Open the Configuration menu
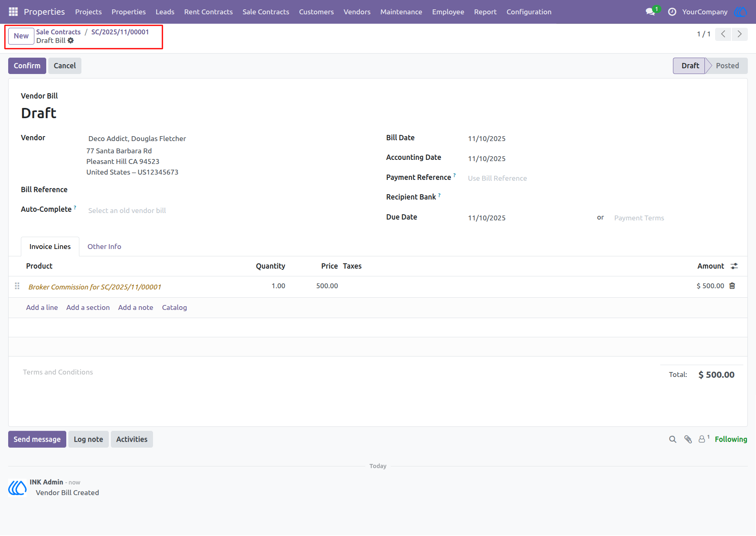The image size is (756, 536). point(529,12)
